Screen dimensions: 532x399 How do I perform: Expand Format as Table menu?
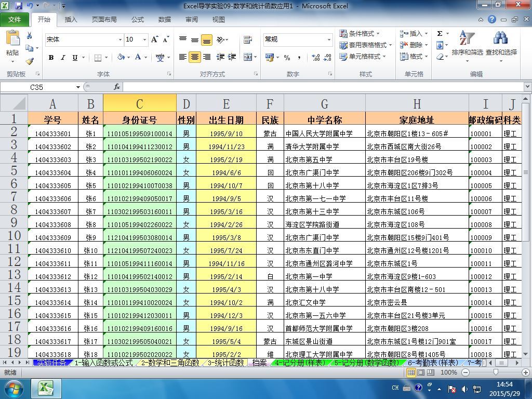pyautogui.click(x=365, y=45)
